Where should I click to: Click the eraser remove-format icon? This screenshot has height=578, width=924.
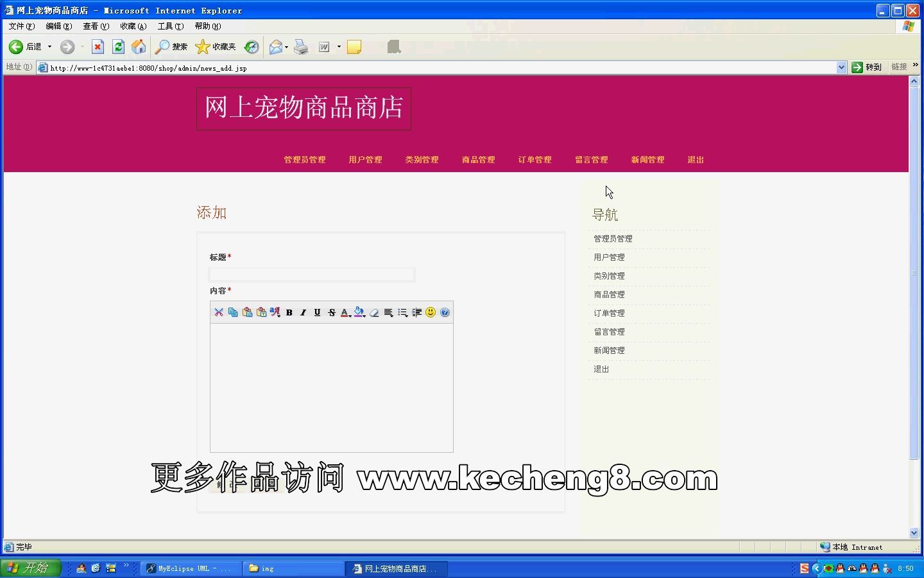[374, 312]
